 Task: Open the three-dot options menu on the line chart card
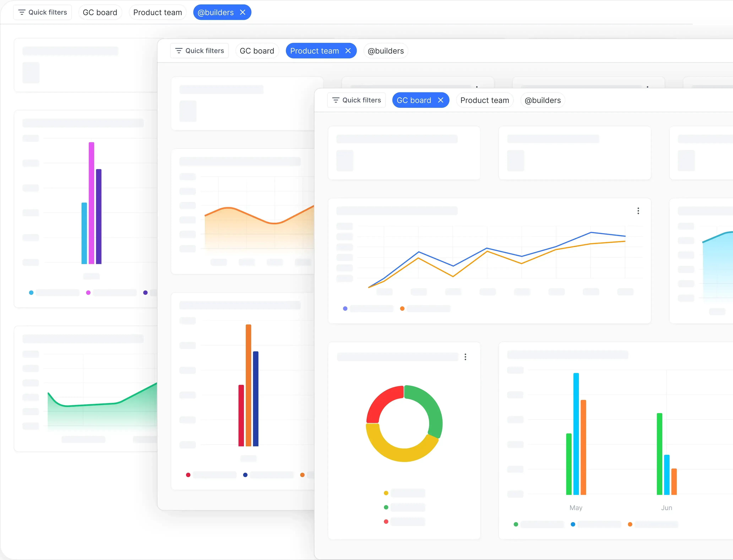click(x=639, y=211)
